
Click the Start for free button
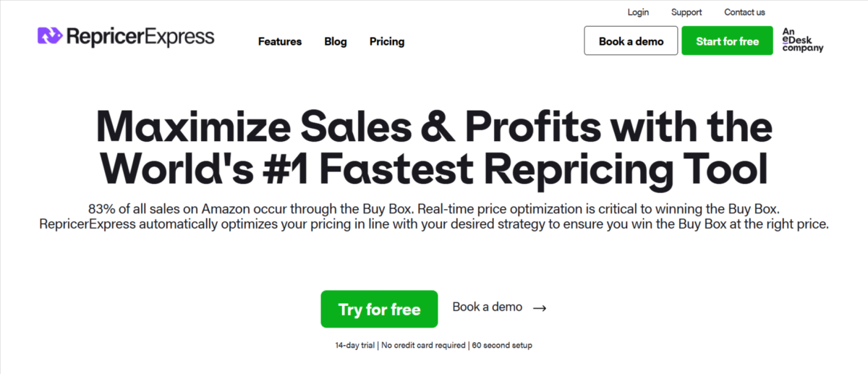(727, 41)
